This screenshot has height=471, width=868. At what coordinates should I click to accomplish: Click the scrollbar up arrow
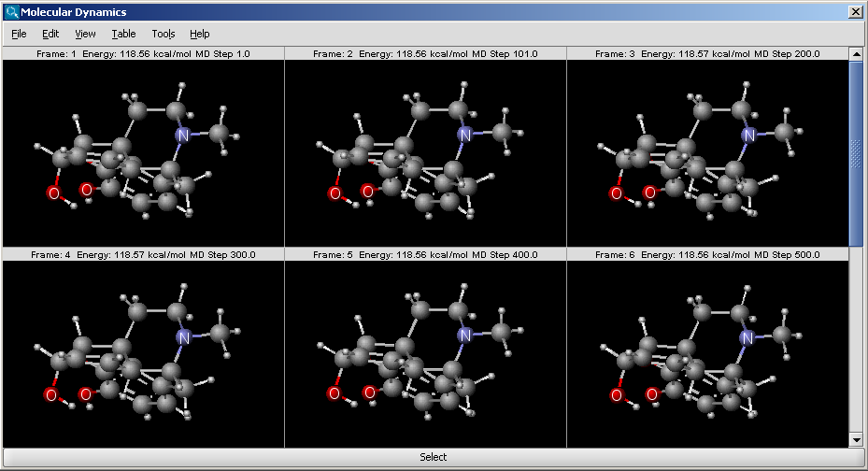pos(856,54)
